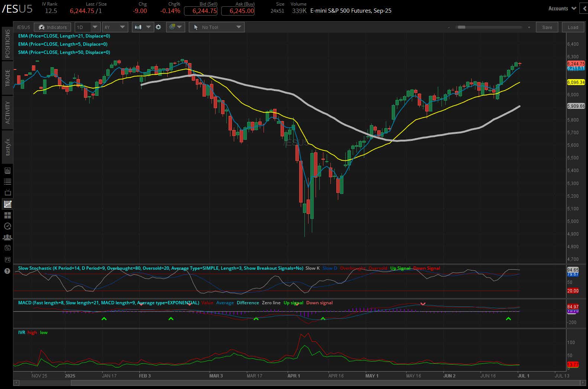Click the APR 1 date label
This screenshot has width=588, height=389.
[294, 376]
